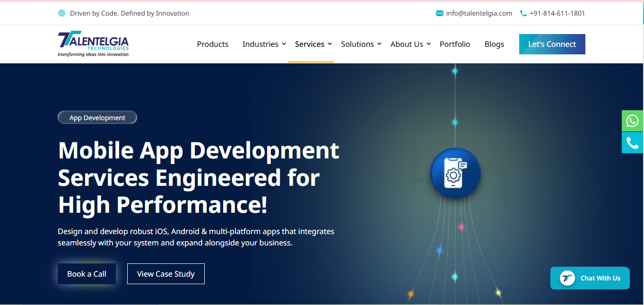Screen dimensions: 644x305
Task: Click the Let's Connect button
Action: (x=552, y=44)
